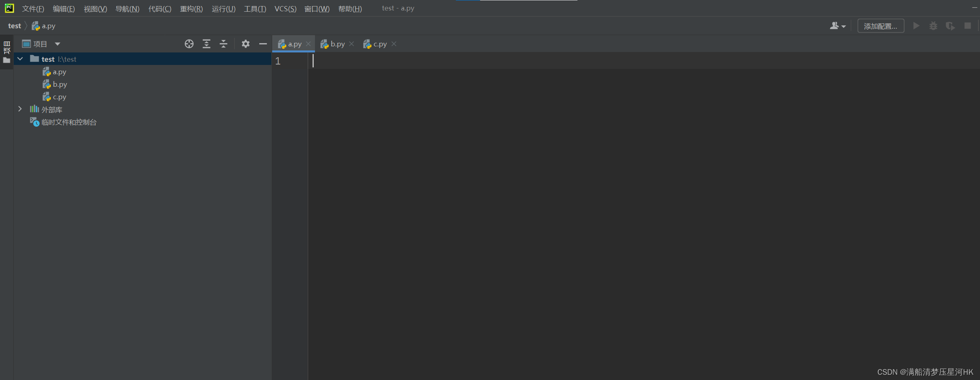The height and width of the screenshot is (380, 980).
Task: Select a.py in the project tree
Action: pyautogui.click(x=55, y=72)
